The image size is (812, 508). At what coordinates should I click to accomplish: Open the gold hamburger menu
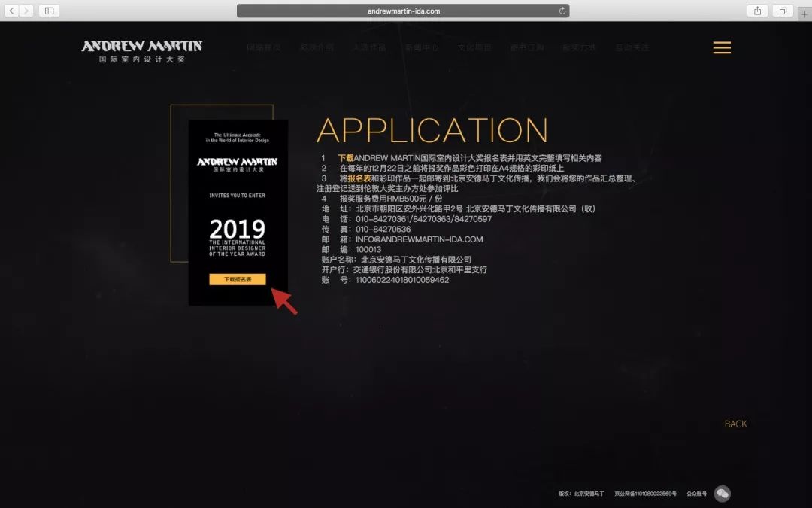(x=722, y=47)
